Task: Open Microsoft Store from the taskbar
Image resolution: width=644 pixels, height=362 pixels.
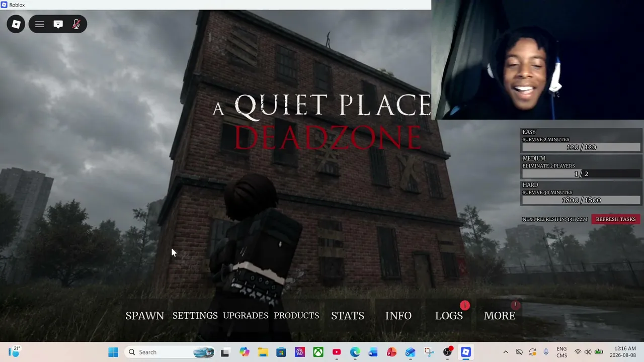Action: [281, 352]
